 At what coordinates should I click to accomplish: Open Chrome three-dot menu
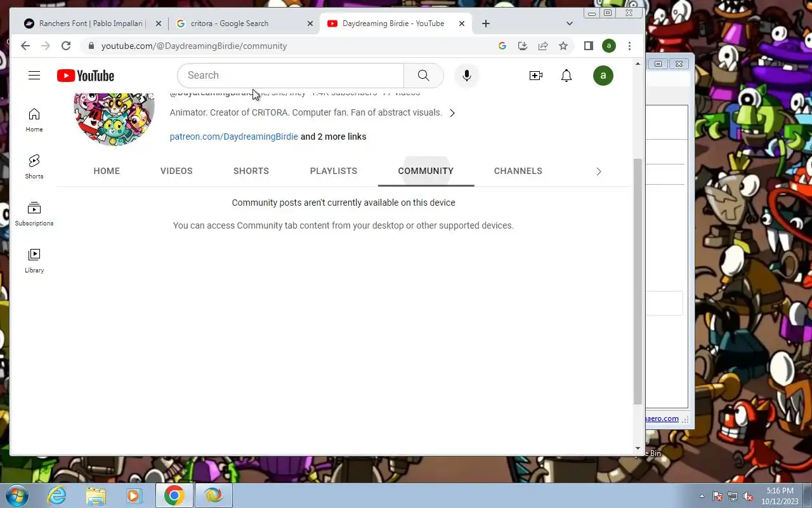click(x=629, y=46)
